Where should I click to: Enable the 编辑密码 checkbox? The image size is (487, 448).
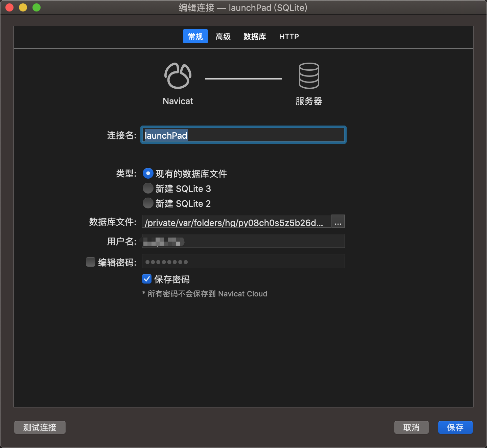(x=90, y=262)
